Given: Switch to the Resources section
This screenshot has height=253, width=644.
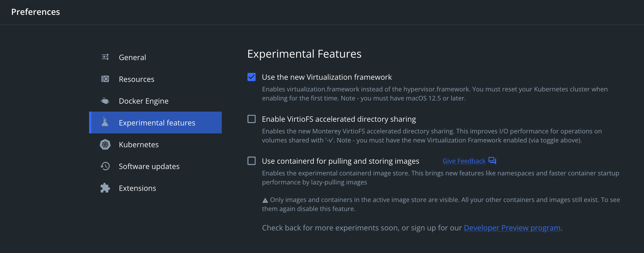Looking at the screenshot, I should coord(136,79).
